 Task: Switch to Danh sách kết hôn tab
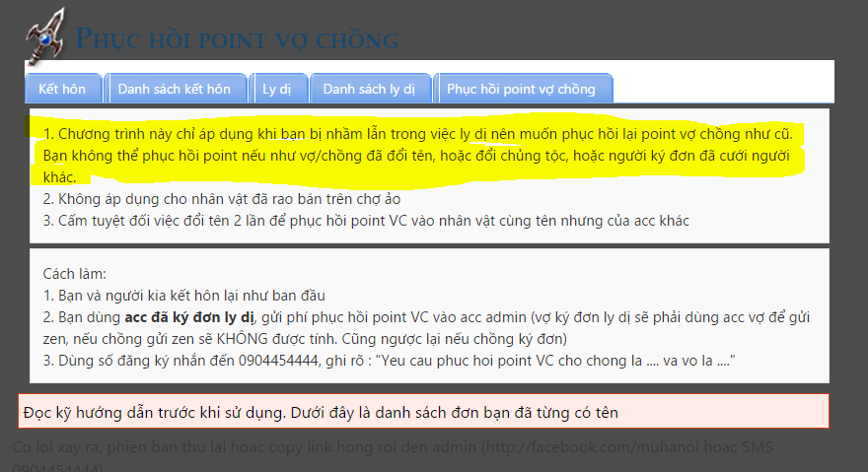coord(176,89)
